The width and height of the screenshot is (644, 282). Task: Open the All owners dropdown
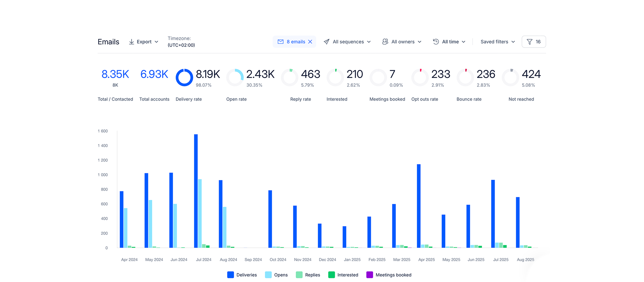coord(406,42)
